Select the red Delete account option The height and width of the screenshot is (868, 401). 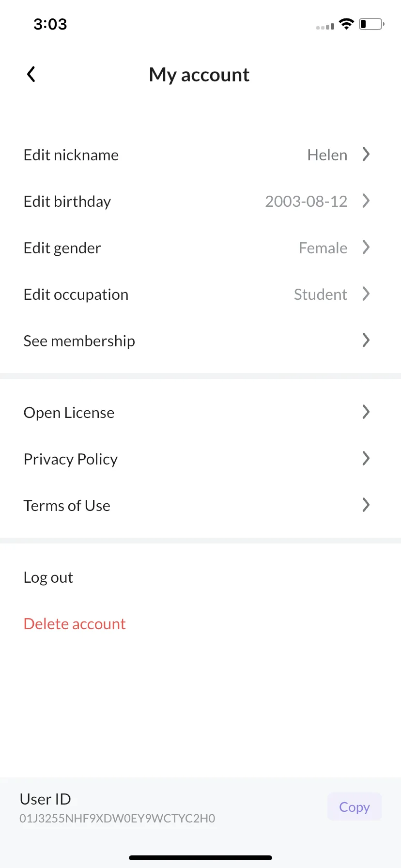[x=75, y=624]
